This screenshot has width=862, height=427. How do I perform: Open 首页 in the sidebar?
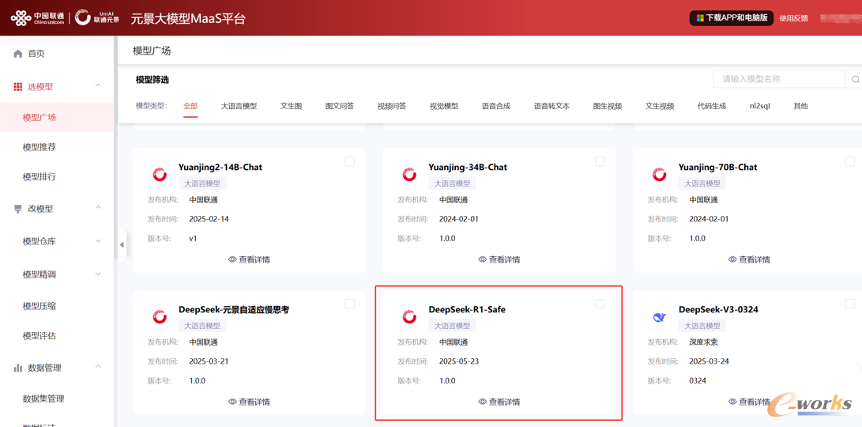click(x=36, y=54)
